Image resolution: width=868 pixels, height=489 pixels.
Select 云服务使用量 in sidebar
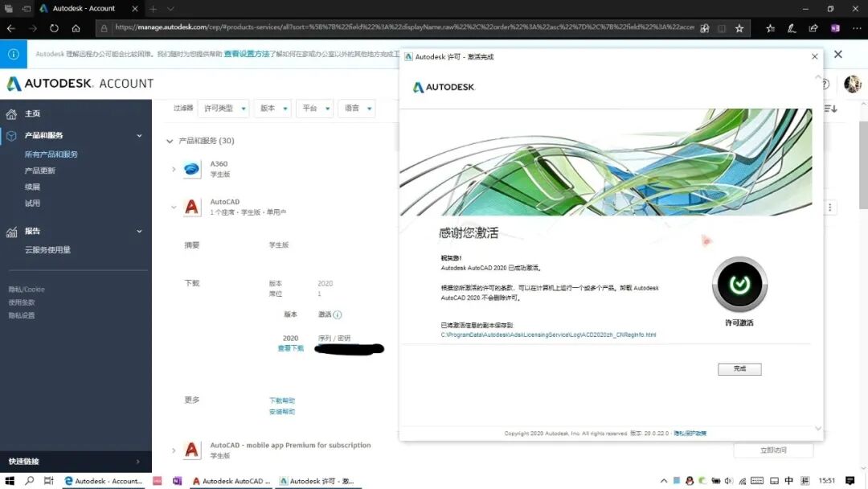(47, 250)
